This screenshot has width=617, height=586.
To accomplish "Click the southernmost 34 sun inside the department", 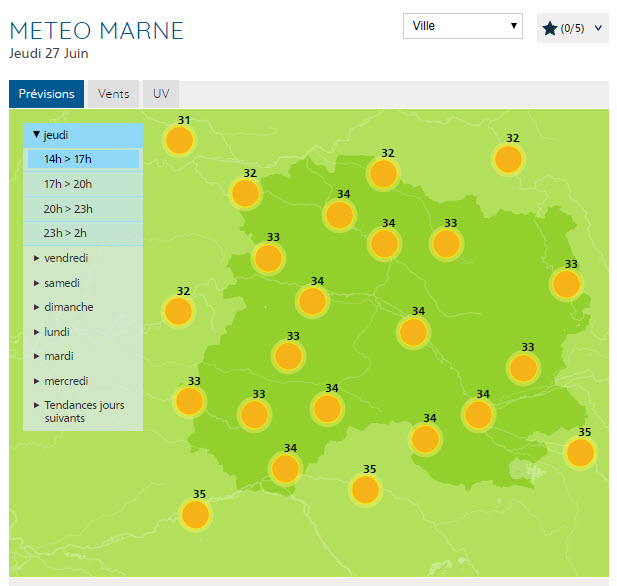I will [286, 469].
